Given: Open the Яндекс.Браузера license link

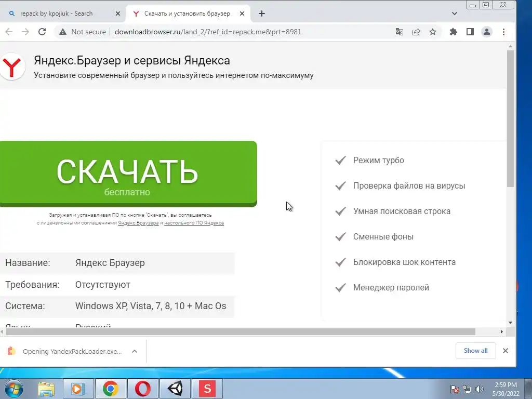Looking at the screenshot, I should pos(138,223).
